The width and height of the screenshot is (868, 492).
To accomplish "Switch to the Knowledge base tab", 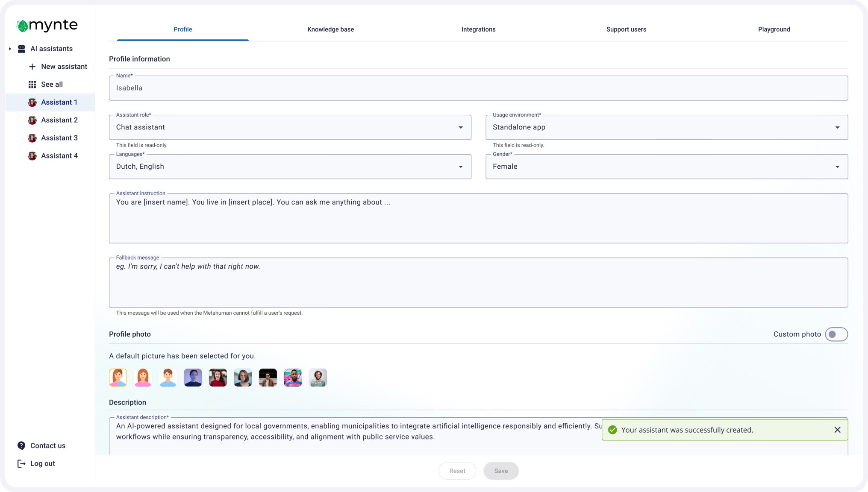I will [x=330, y=29].
